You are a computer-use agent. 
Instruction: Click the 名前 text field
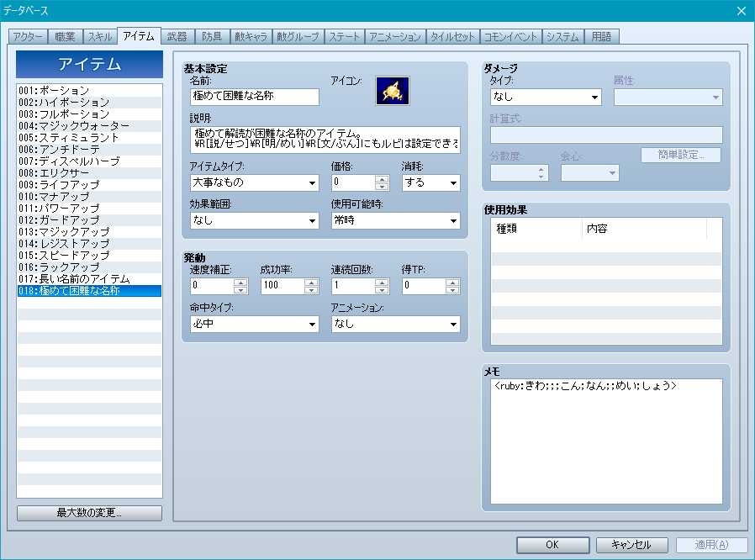click(x=255, y=97)
